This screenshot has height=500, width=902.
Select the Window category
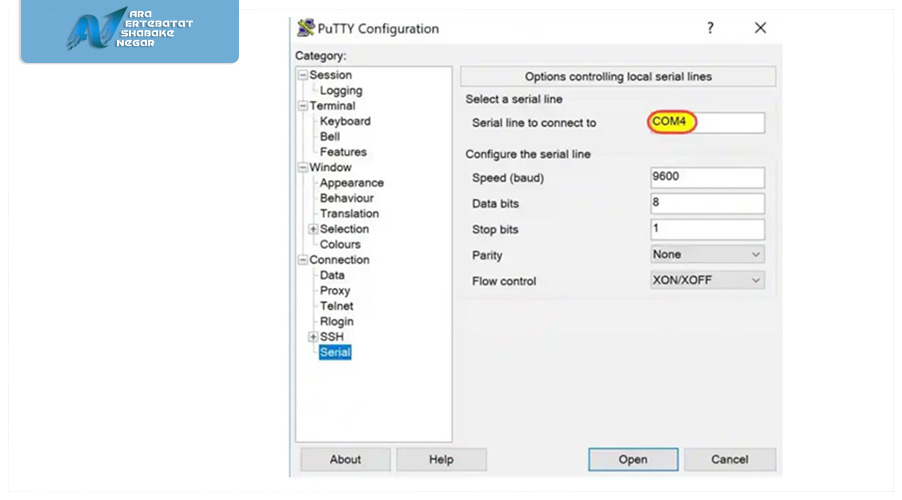pyautogui.click(x=330, y=167)
